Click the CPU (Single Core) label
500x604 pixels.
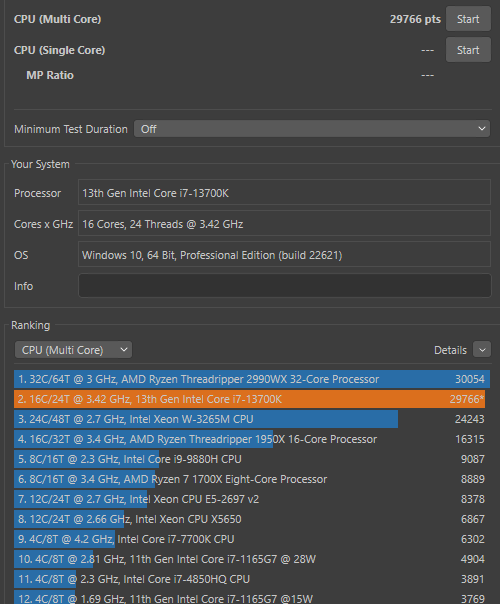[59, 50]
